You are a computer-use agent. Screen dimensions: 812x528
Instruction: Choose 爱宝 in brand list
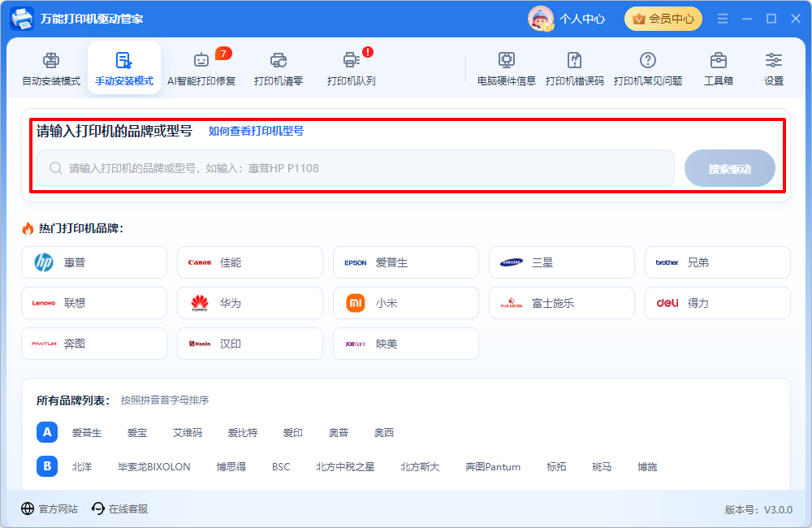click(x=137, y=433)
